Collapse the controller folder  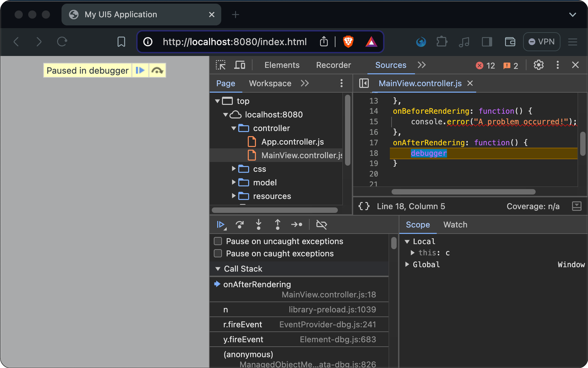(234, 128)
